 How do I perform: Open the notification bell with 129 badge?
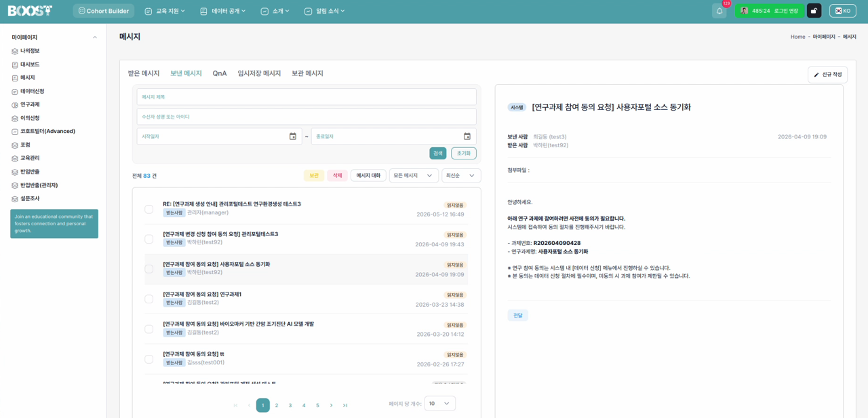point(719,11)
